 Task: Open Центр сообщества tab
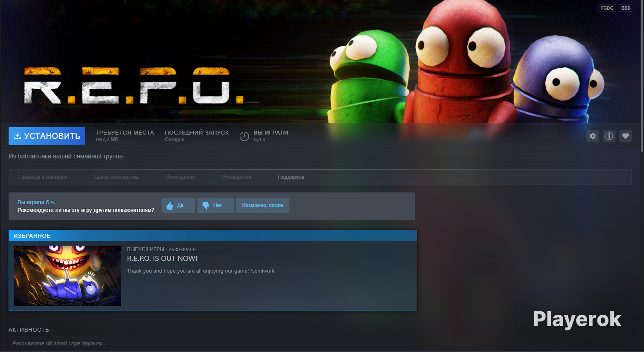(x=116, y=177)
